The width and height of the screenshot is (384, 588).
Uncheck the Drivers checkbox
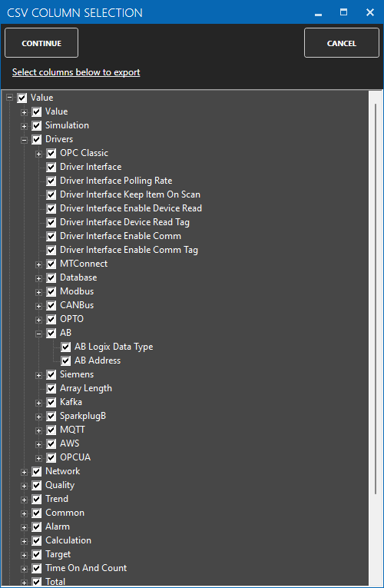click(x=37, y=139)
